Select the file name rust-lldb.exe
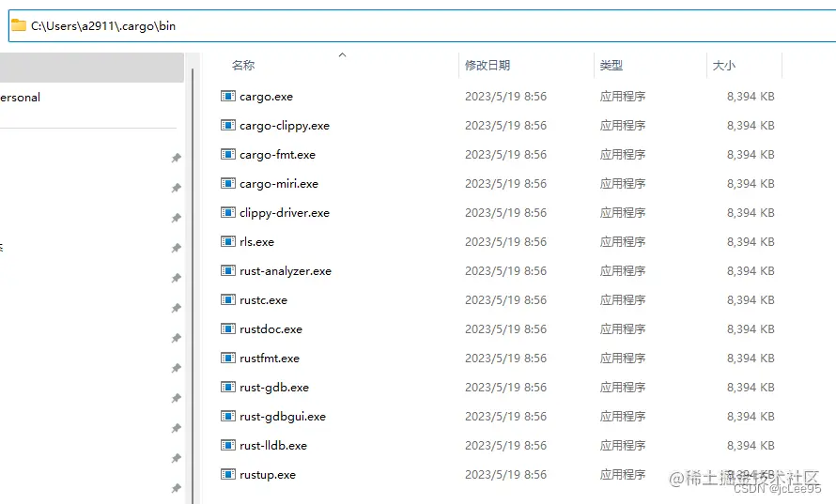The image size is (836, 504). (273, 446)
